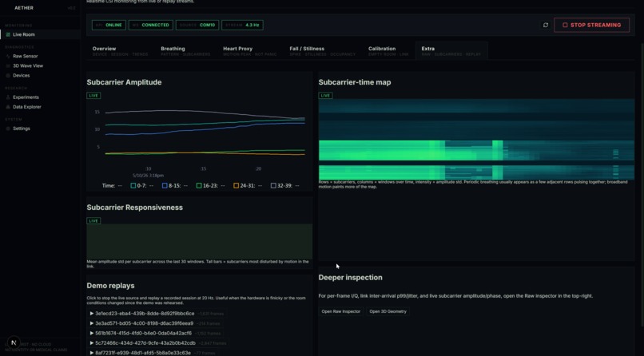Click the SOURCE COM10 status badge
644x356 pixels.
(x=197, y=25)
